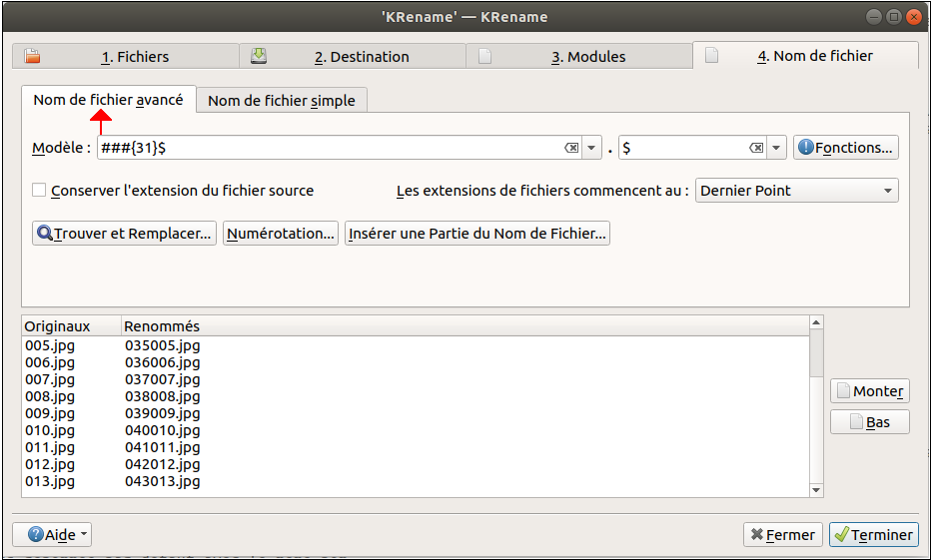Select the 4. Nom de fichier tab
This screenshot has width=933, height=560.
tap(806, 55)
